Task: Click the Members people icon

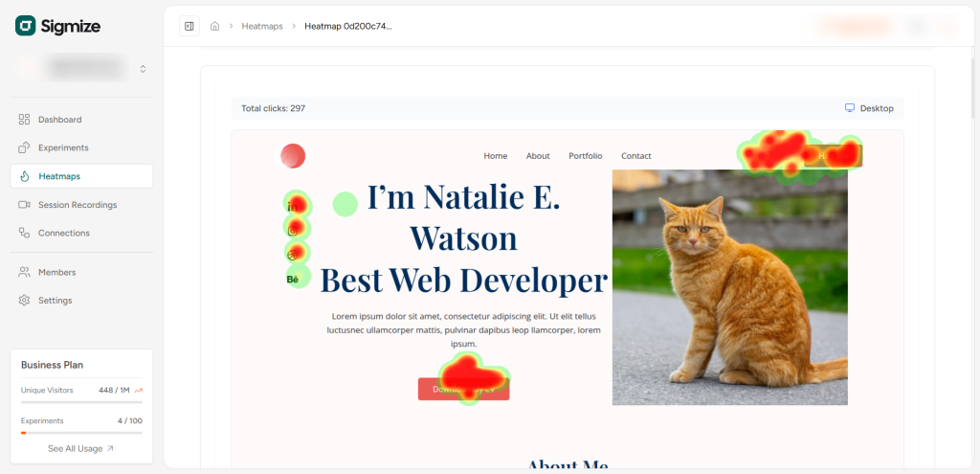Action: [x=24, y=272]
